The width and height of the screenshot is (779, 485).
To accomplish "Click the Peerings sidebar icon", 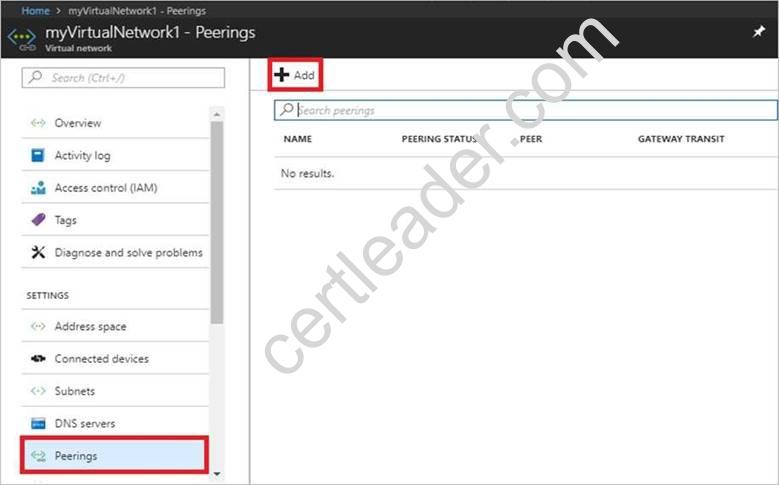I will (x=38, y=456).
